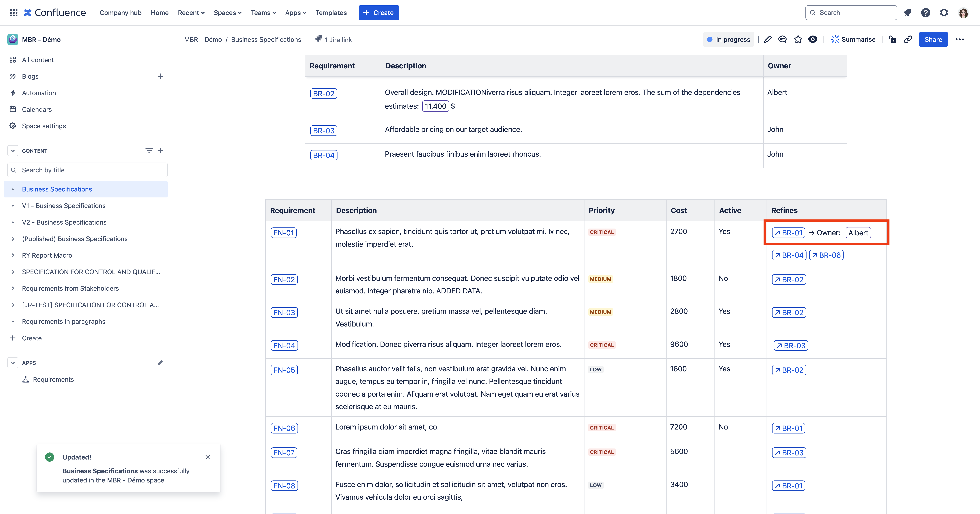Expand RY Report Macro tree item
Screen dimensions: 980x514
(x=13, y=255)
